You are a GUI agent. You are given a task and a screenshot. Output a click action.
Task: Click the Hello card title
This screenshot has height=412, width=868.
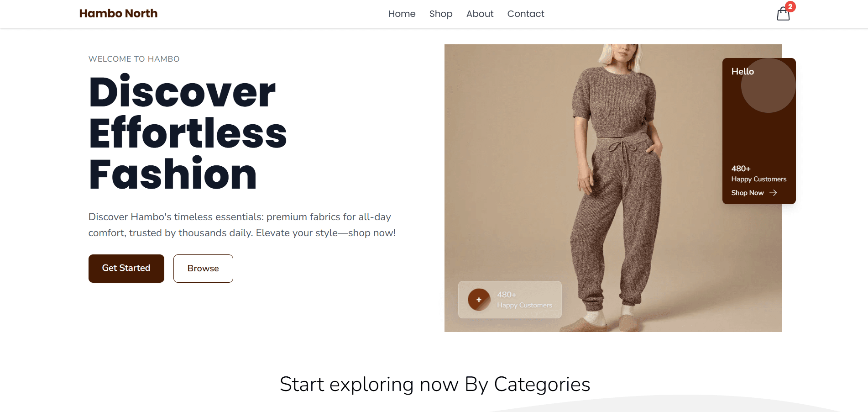tap(743, 72)
